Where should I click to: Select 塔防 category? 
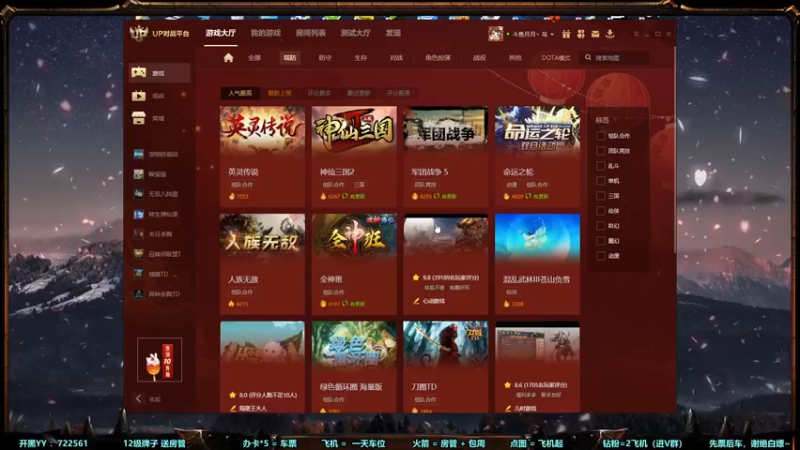pyautogui.click(x=290, y=58)
